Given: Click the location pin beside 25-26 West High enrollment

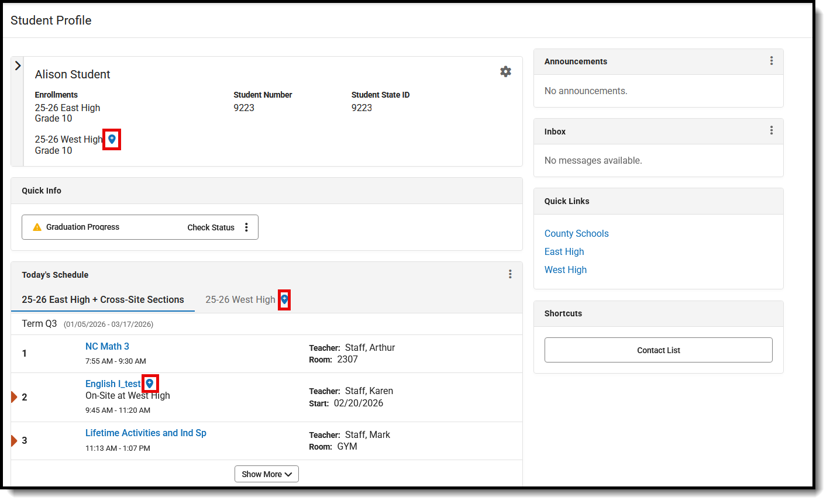Looking at the screenshot, I should click(x=111, y=139).
